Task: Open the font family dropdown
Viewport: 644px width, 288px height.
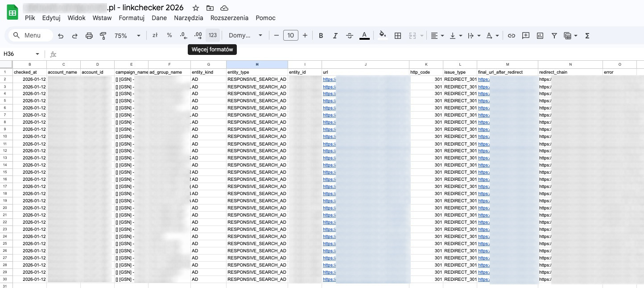Action: pos(244,36)
